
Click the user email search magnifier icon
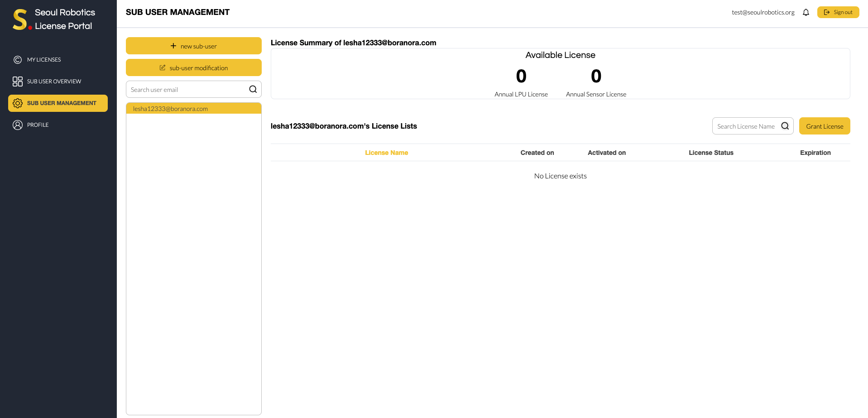[253, 89]
